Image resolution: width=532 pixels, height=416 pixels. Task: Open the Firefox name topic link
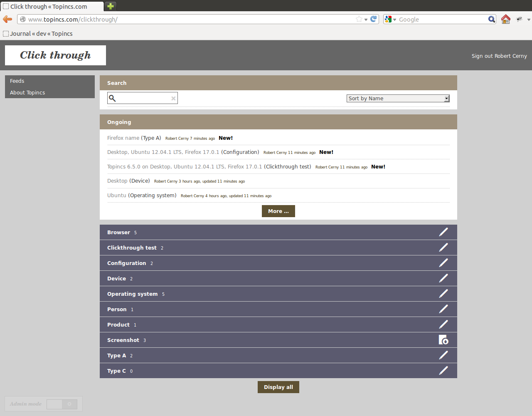click(x=123, y=138)
